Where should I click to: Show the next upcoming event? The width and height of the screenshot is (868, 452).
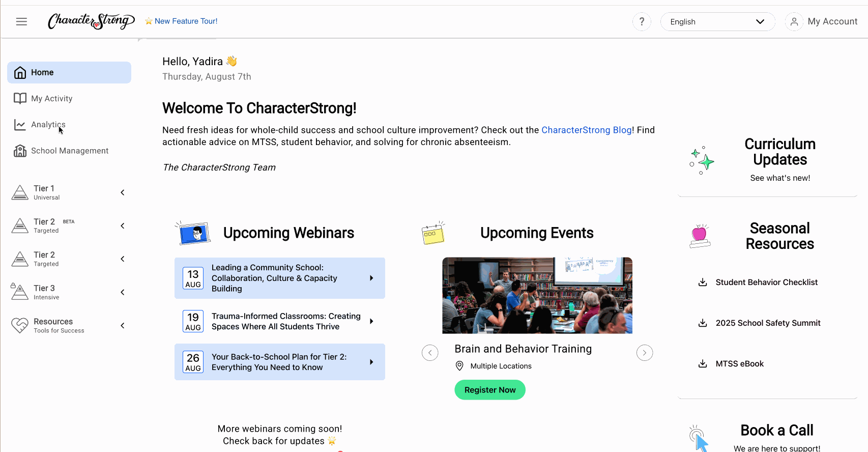[x=645, y=353]
